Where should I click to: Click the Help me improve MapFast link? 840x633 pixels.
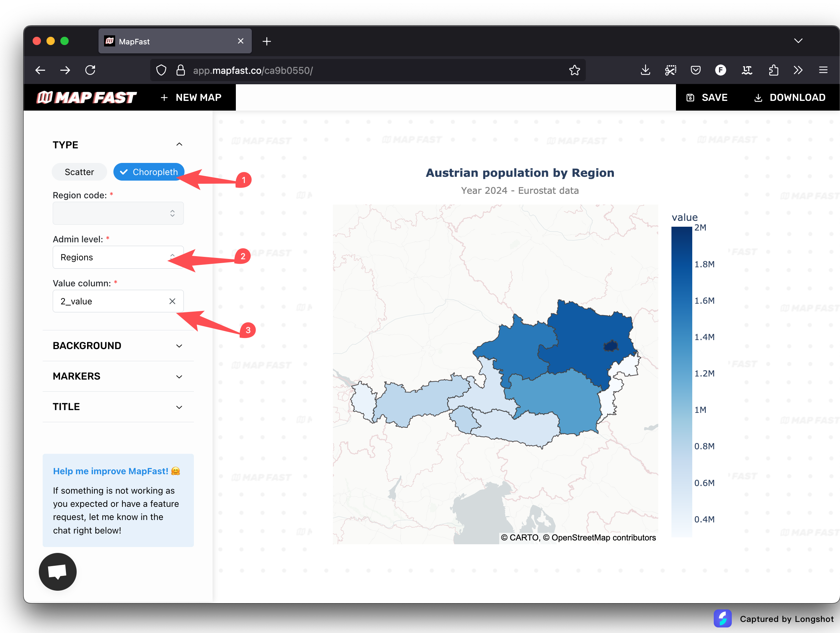(x=117, y=471)
